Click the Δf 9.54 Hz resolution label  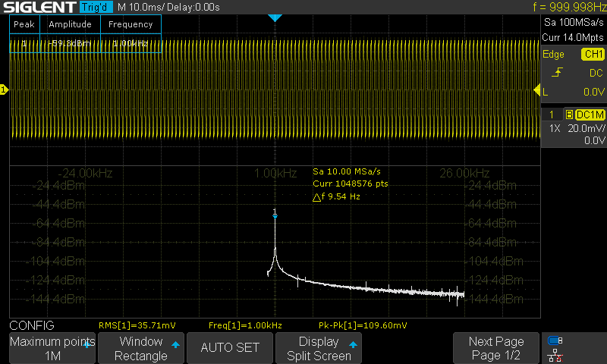coord(336,196)
